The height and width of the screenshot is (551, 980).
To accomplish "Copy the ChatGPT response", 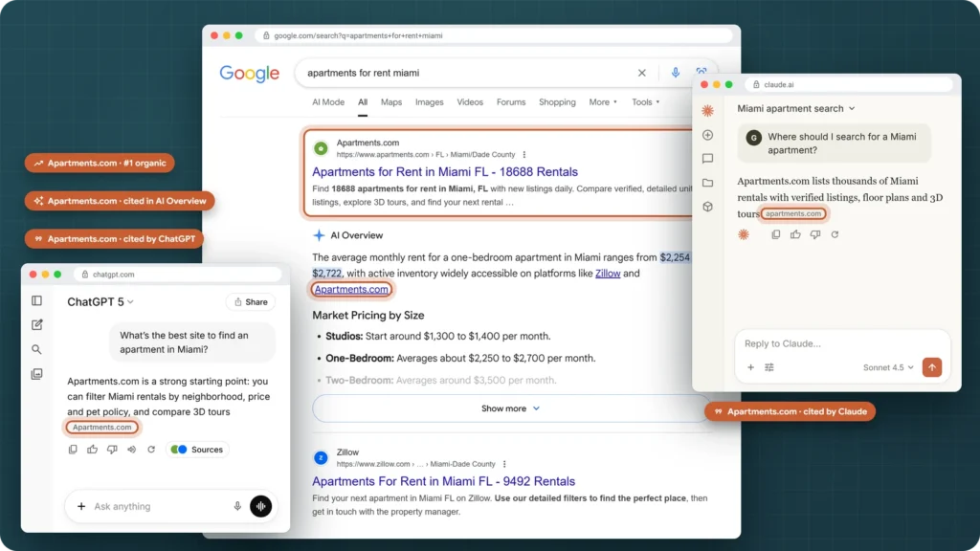I will tap(73, 450).
